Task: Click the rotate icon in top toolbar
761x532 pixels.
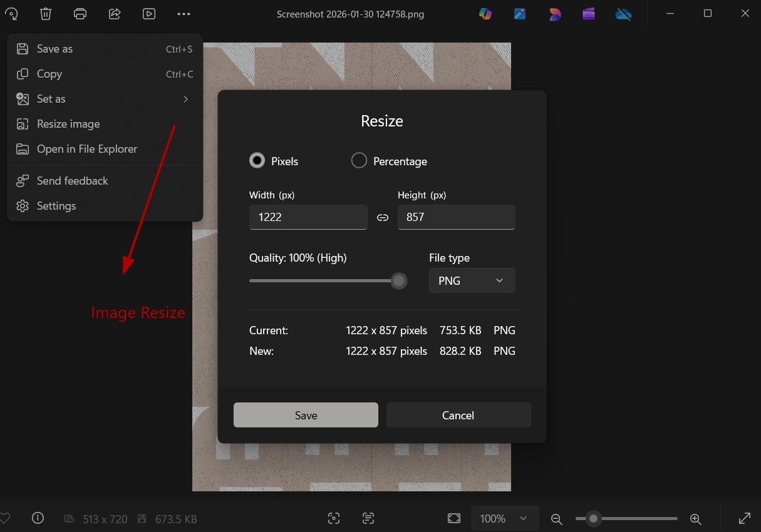Action: [x=11, y=14]
